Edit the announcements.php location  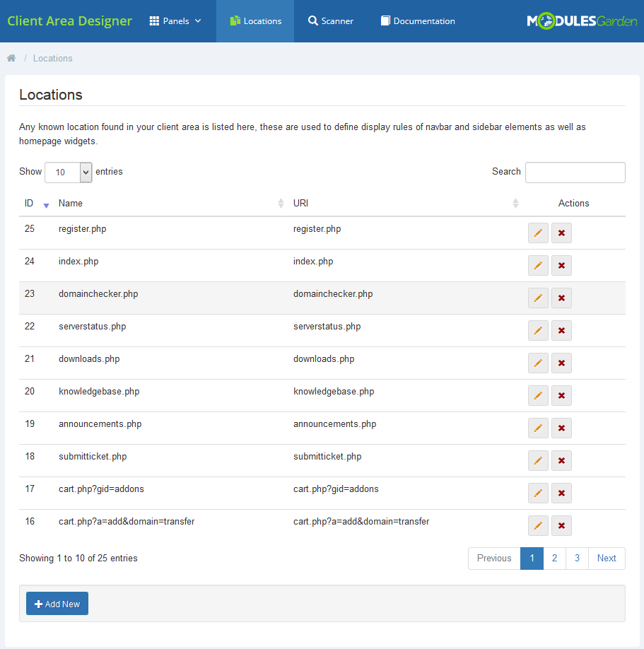(538, 428)
